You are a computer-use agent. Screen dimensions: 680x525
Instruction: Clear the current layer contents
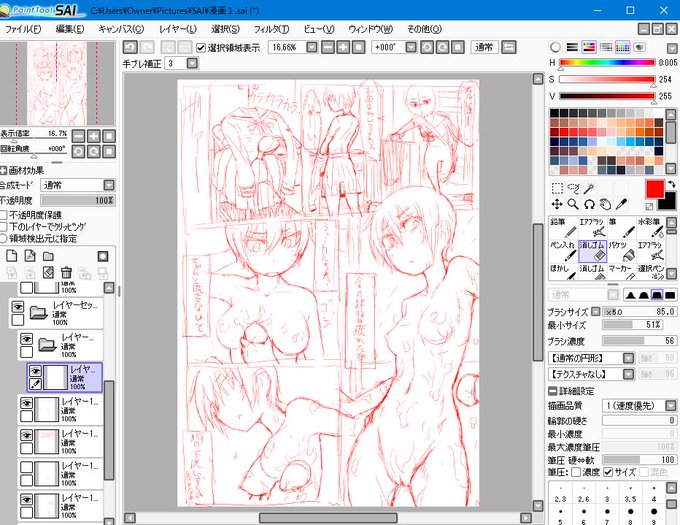click(48, 273)
